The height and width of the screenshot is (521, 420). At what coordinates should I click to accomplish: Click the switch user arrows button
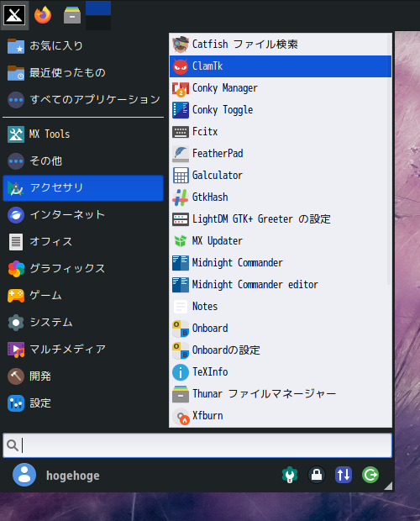pyautogui.click(x=344, y=475)
